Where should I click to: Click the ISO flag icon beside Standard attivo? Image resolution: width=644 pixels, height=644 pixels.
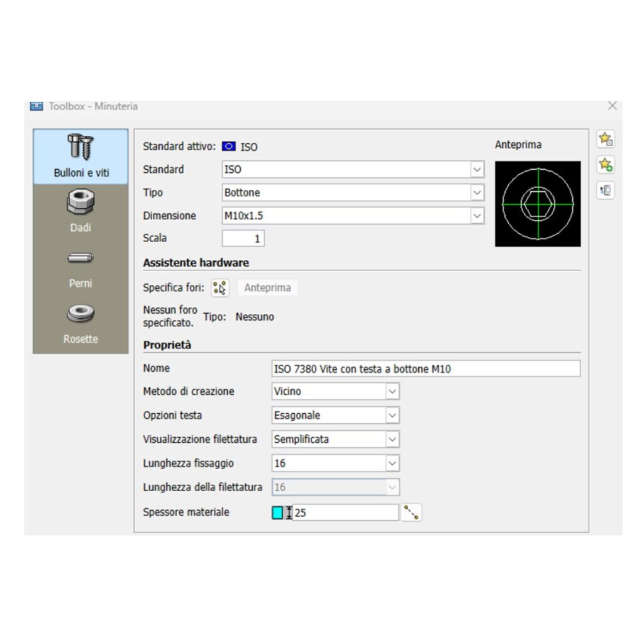coord(229,146)
